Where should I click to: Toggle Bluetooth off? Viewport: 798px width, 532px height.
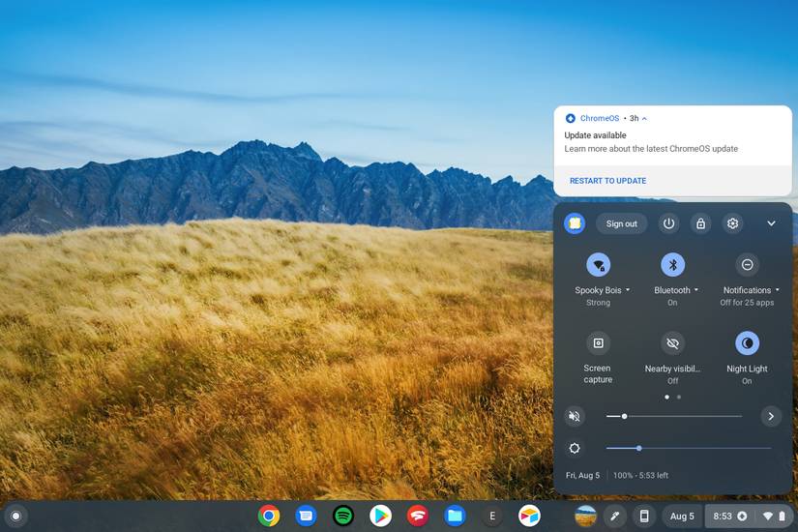[x=672, y=265]
